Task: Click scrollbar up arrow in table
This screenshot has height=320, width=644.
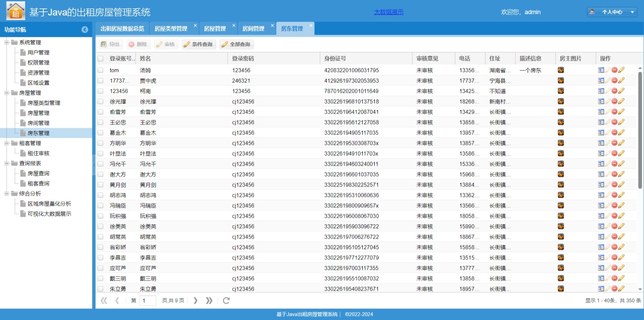Action: tap(640, 68)
